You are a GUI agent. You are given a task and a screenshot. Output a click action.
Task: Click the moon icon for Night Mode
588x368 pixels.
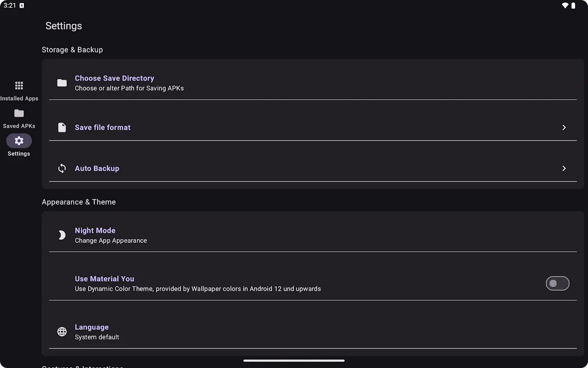coord(62,235)
